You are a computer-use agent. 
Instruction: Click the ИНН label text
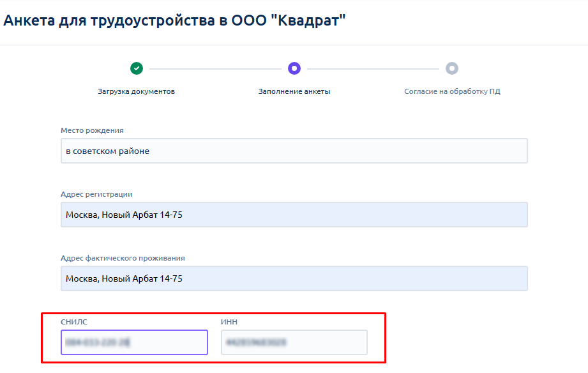tap(229, 322)
